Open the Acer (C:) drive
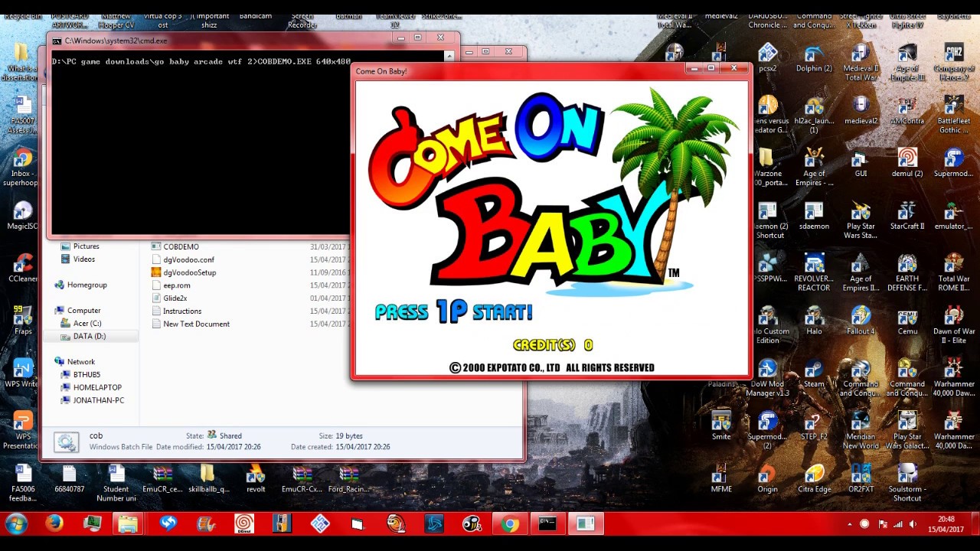Screen dimensions: 980x551 [x=80, y=324]
